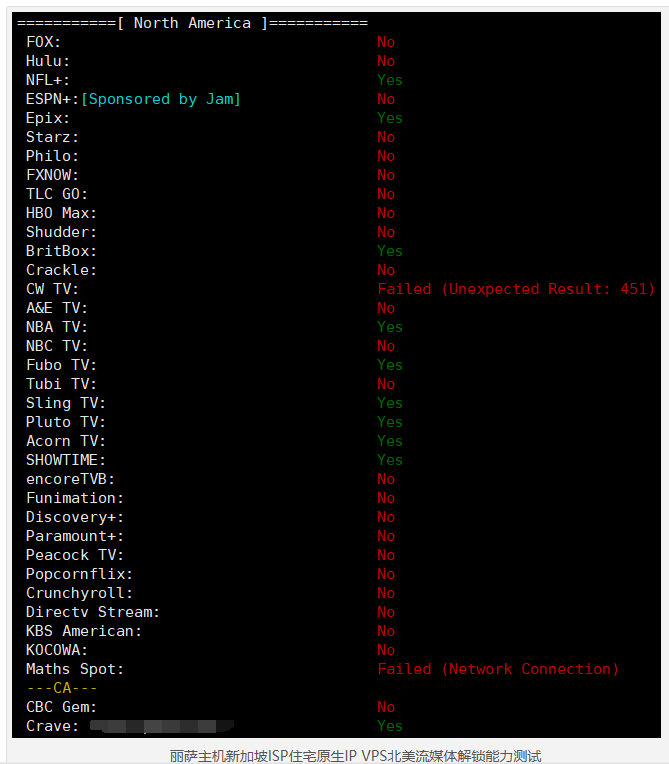Click the Sponsored by Jam text
The image size is (669, 764).
(x=161, y=99)
